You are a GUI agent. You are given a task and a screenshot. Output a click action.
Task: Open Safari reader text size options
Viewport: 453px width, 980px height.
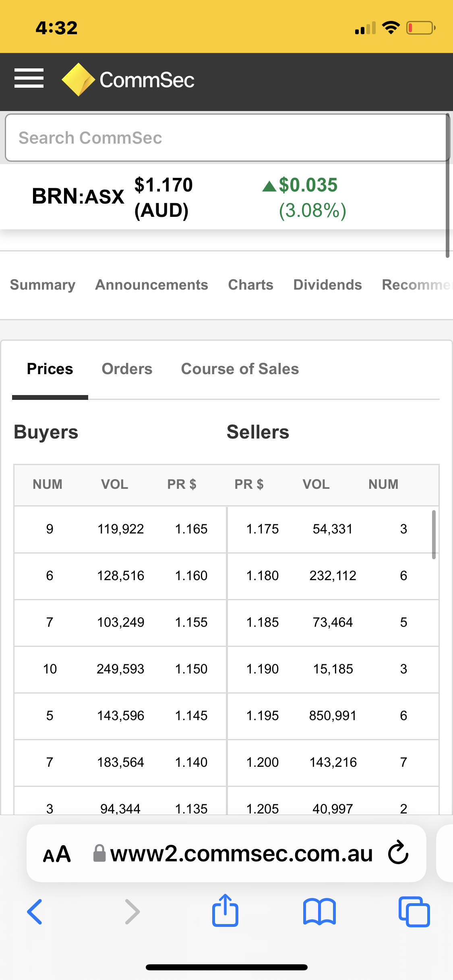pyautogui.click(x=57, y=854)
